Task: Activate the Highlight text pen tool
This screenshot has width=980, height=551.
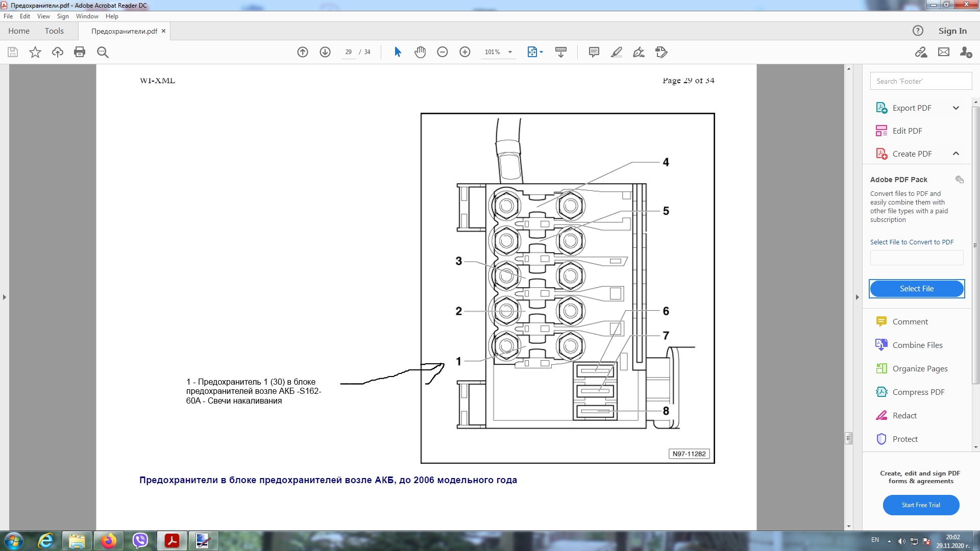Action: 616,52
